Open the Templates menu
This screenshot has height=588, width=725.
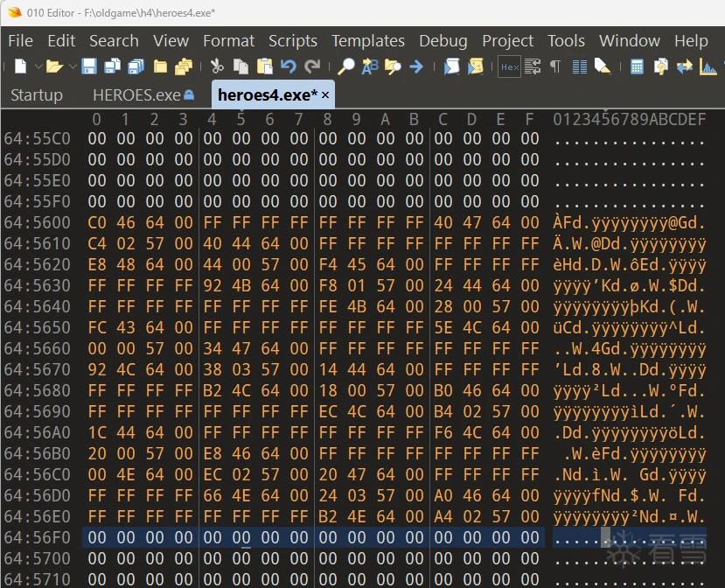[367, 41]
